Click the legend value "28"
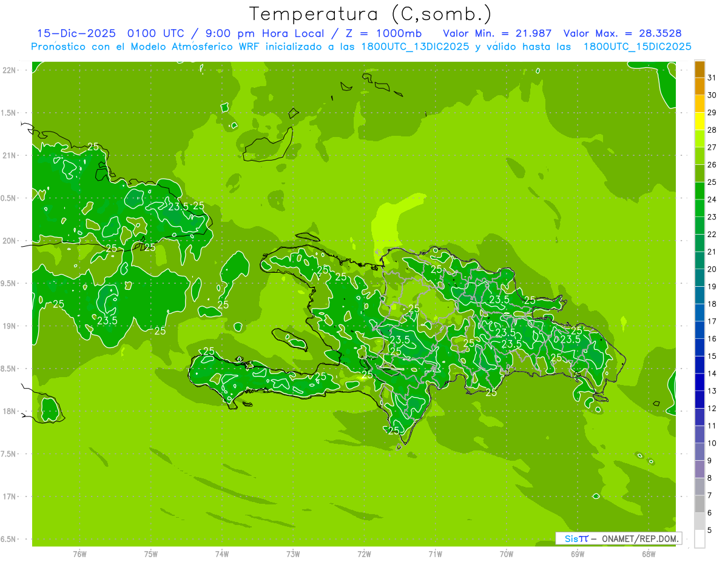 tap(712, 130)
